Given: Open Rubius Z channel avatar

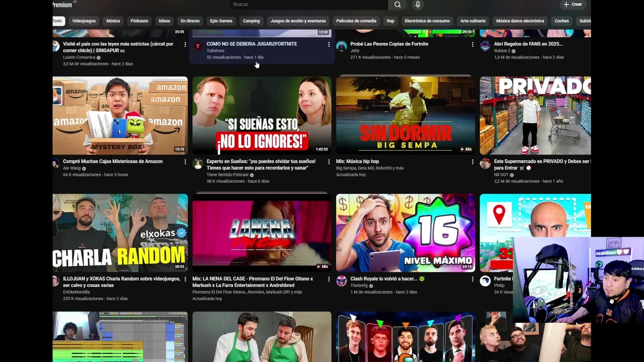Looking at the screenshot, I should [x=485, y=46].
